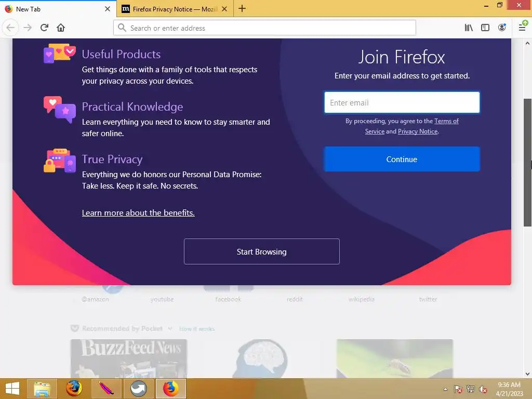The width and height of the screenshot is (532, 399).
Task: Open the hamburger application menu
Action: coord(523,27)
